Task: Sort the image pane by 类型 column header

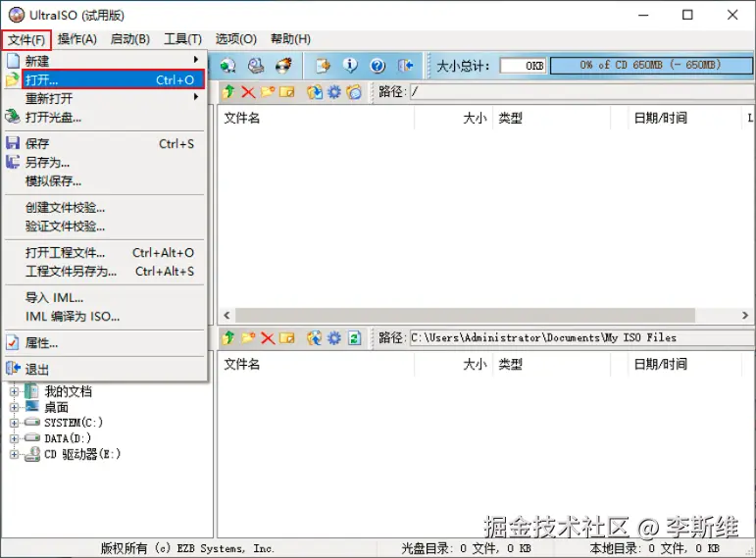Action: pos(551,118)
